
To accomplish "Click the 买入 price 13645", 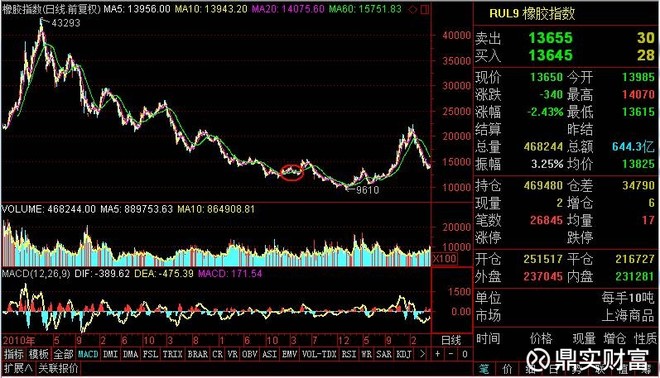I will [x=551, y=55].
